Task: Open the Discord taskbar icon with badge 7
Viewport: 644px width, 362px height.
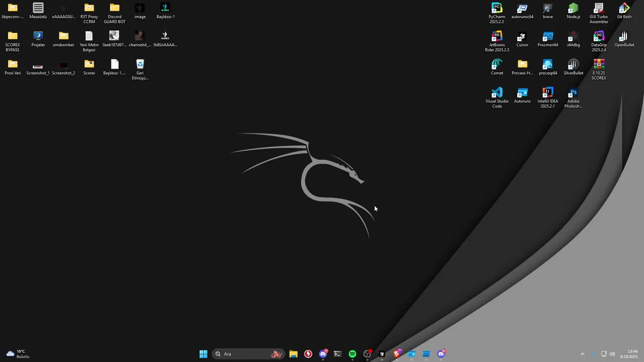Action: point(323,354)
